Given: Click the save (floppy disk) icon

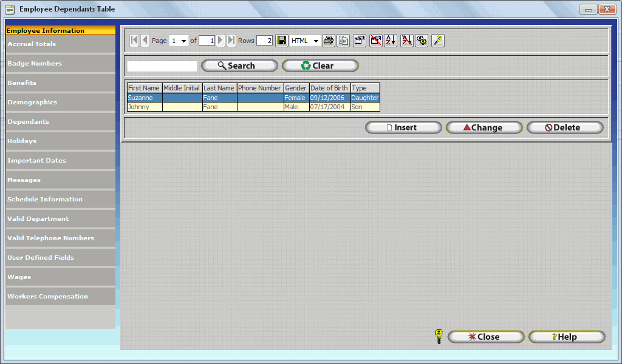Looking at the screenshot, I should [x=282, y=41].
